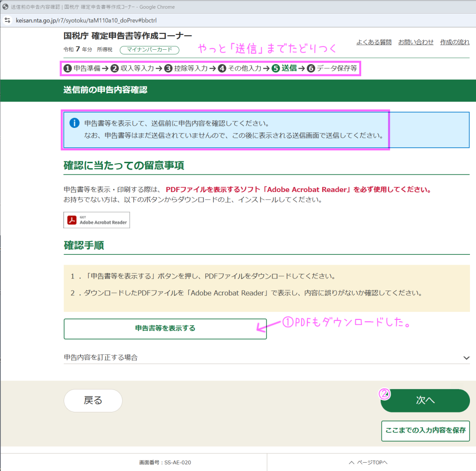Open the 作成の流れ link
Screen dimensions: 476x471
coord(455,42)
